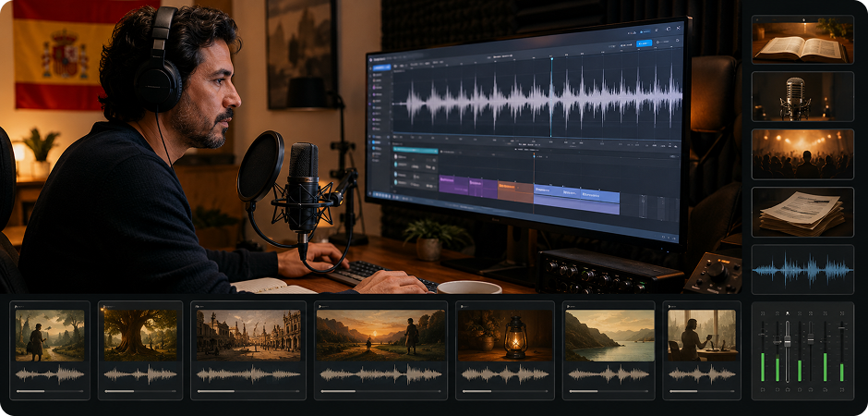Open the glowing lantern image thumbnail
The width and height of the screenshot is (868, 416).
tap(504, 336)
